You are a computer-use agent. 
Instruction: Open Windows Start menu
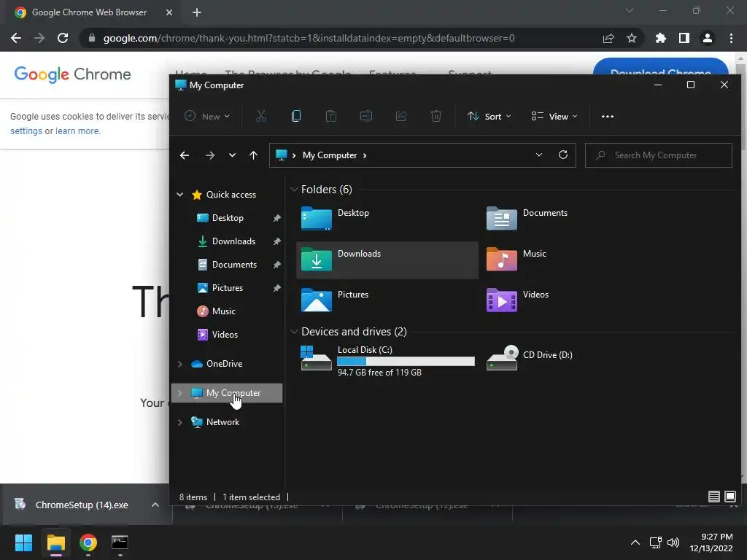(23, 542)
